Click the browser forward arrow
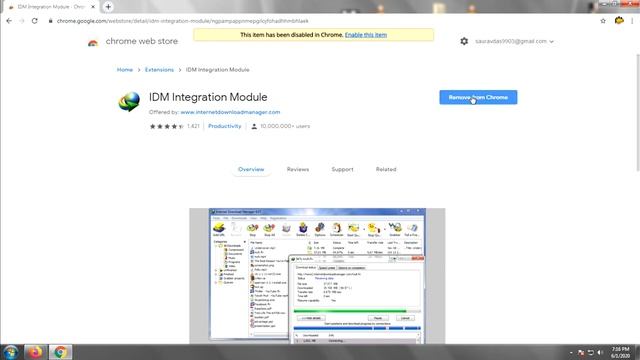 tap(22, 21)
